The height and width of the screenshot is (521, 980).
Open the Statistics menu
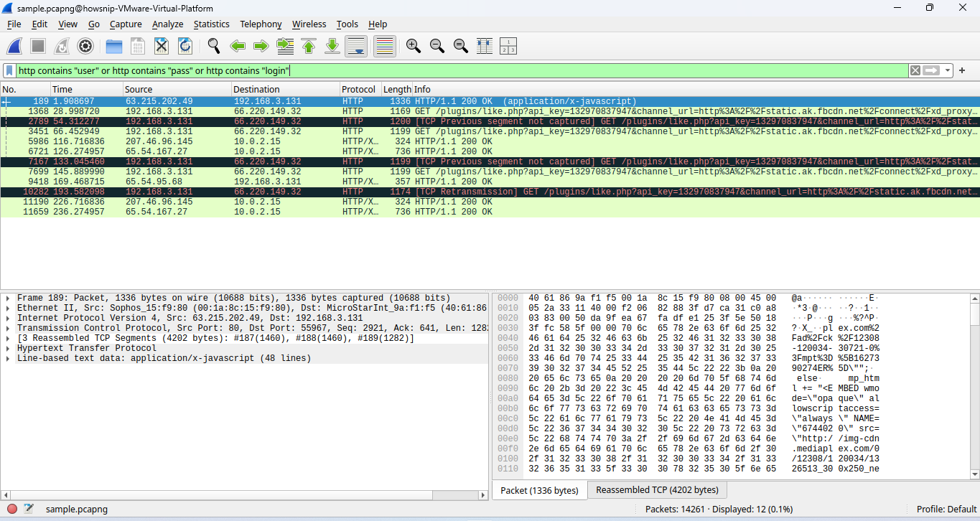click(x=211, y=24)
